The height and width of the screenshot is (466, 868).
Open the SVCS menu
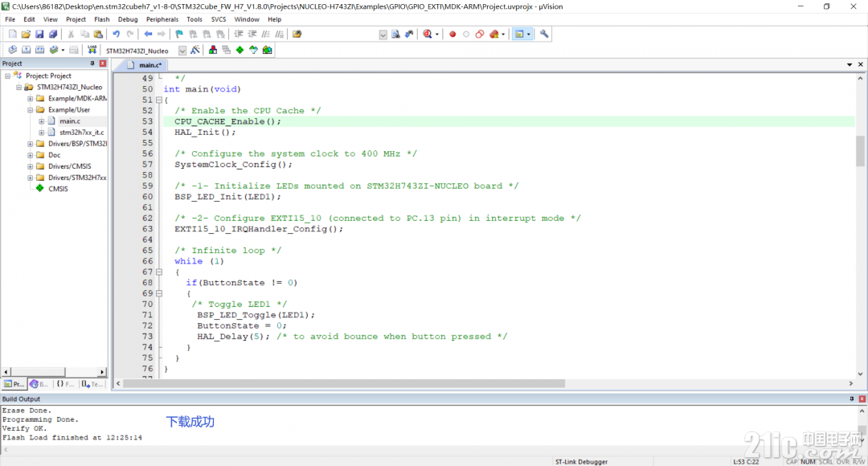pos(219,19)
